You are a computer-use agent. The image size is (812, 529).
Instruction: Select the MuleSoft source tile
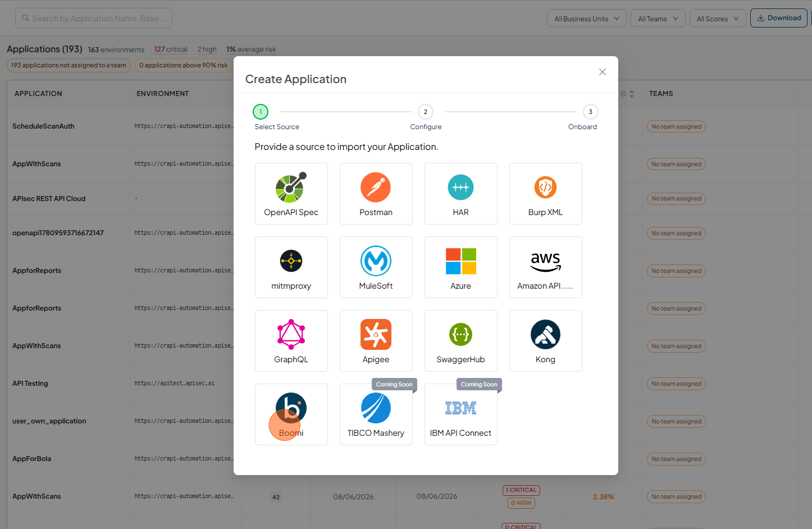[376, 267]
